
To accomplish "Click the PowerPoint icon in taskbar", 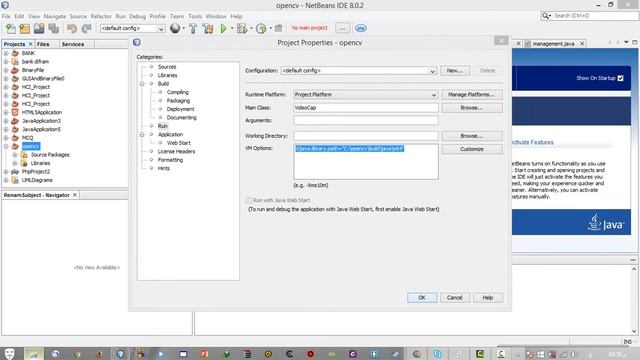I will point(204,354).
